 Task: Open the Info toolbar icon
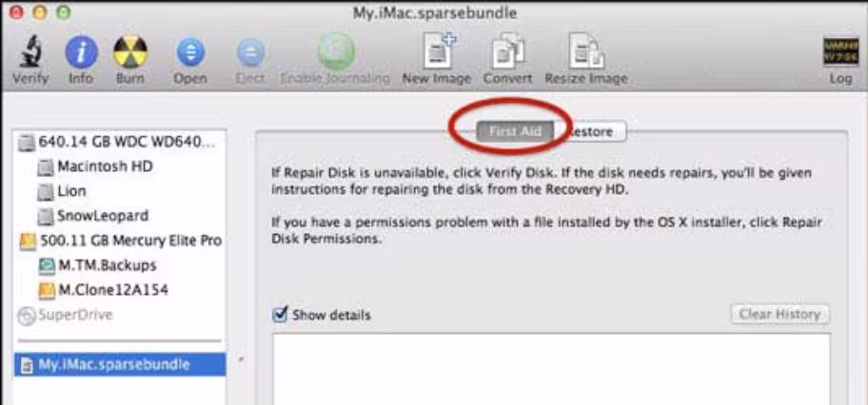[81, 52]
